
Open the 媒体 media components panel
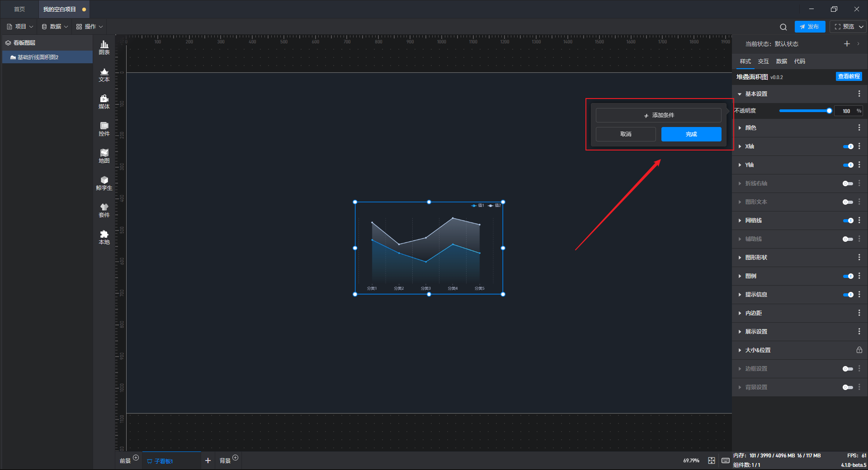104,102
